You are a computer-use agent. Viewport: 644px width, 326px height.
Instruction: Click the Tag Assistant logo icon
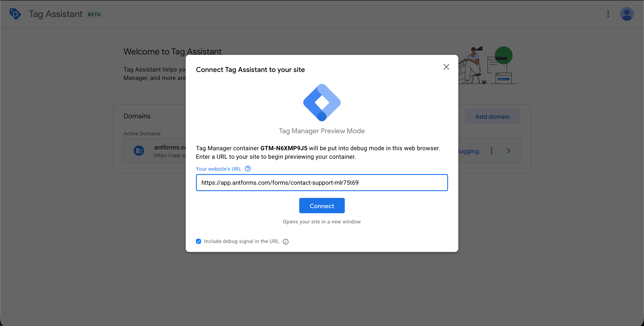point(15,14)
